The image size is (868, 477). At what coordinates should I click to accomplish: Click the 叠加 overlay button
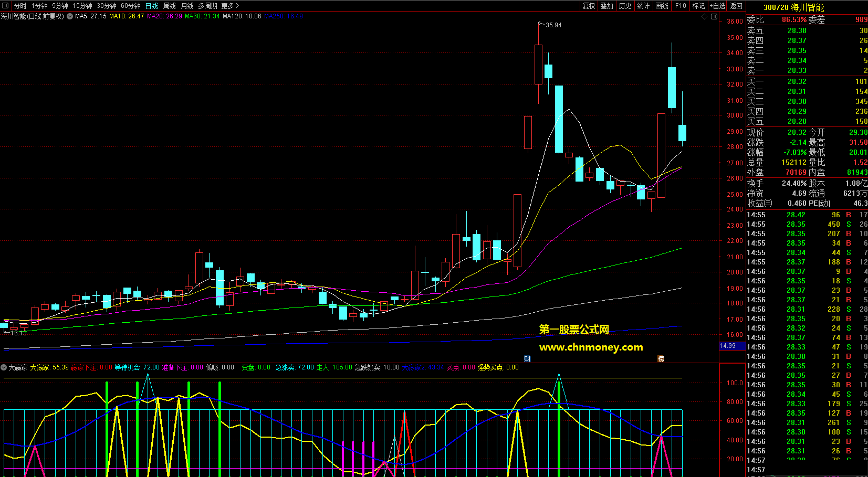(607, 6)
